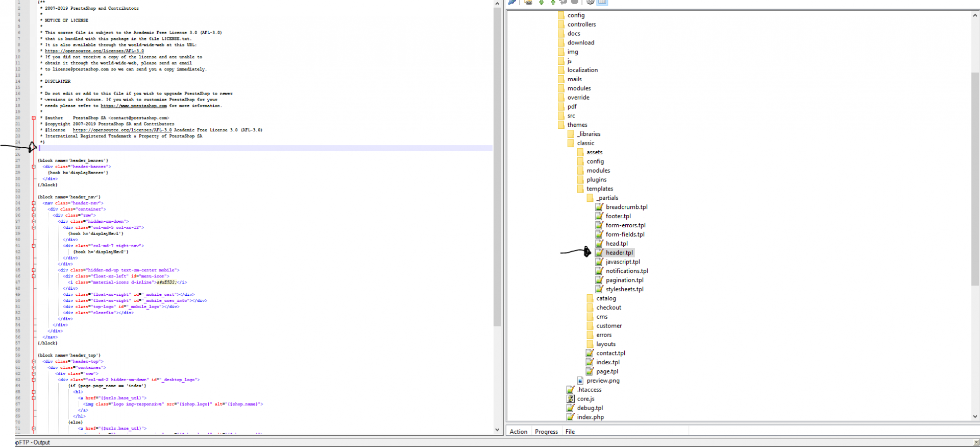Click the folder icon beside docs
Viewport: 980px width, 447px height.
point(561,33)
